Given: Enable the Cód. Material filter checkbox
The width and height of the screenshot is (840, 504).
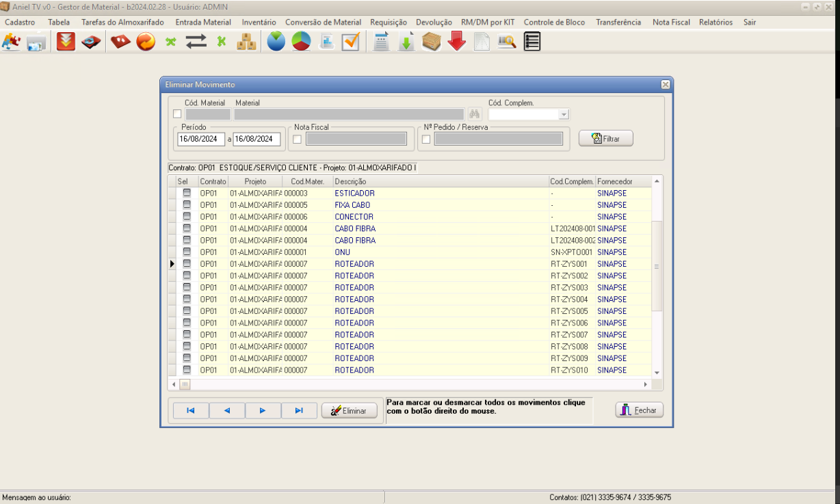Looking at the screenshot, I should tap(177, 114).
